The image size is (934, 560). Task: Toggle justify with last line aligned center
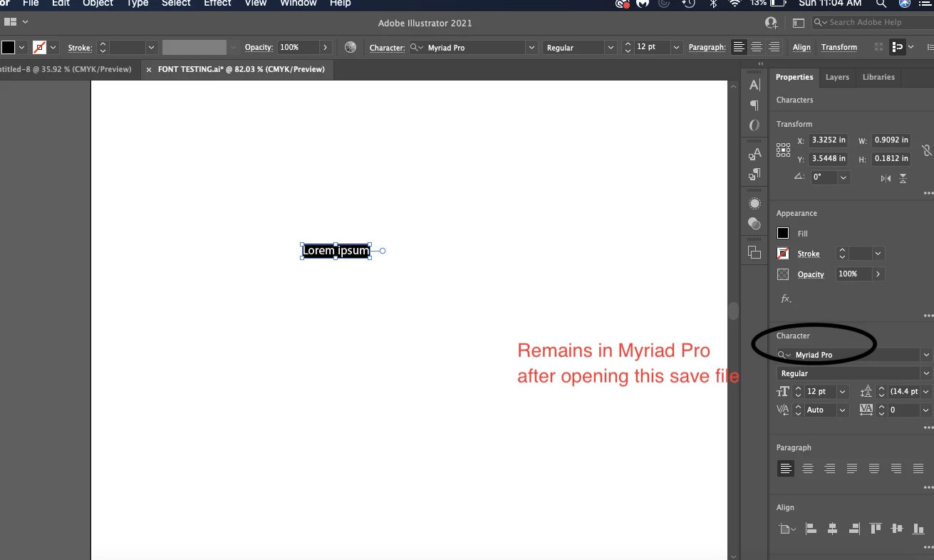coord(874,468)
